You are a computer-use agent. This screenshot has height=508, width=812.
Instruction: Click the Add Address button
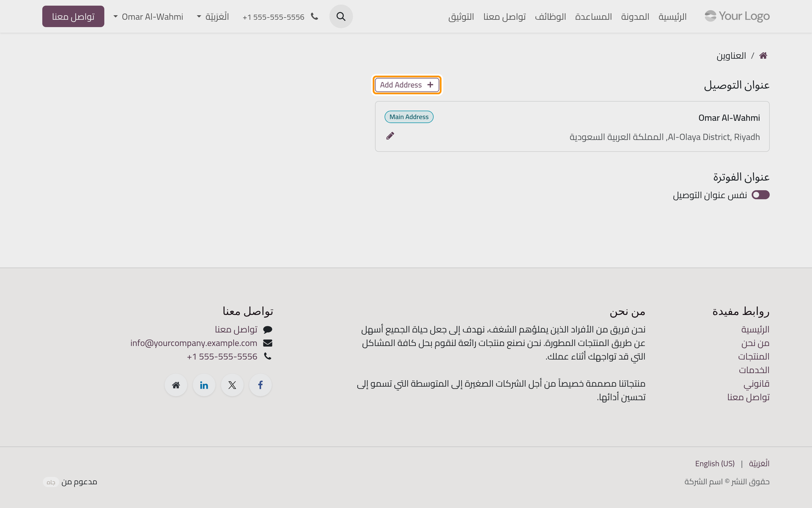click(x=407, y=85)
